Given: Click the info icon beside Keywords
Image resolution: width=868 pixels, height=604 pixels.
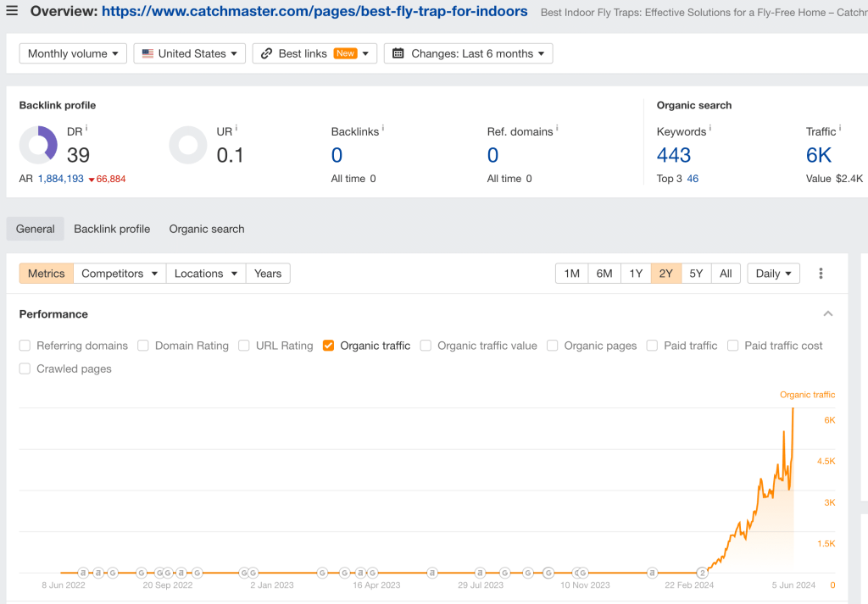Looking at the screenshot, I should tap(710, 128).
